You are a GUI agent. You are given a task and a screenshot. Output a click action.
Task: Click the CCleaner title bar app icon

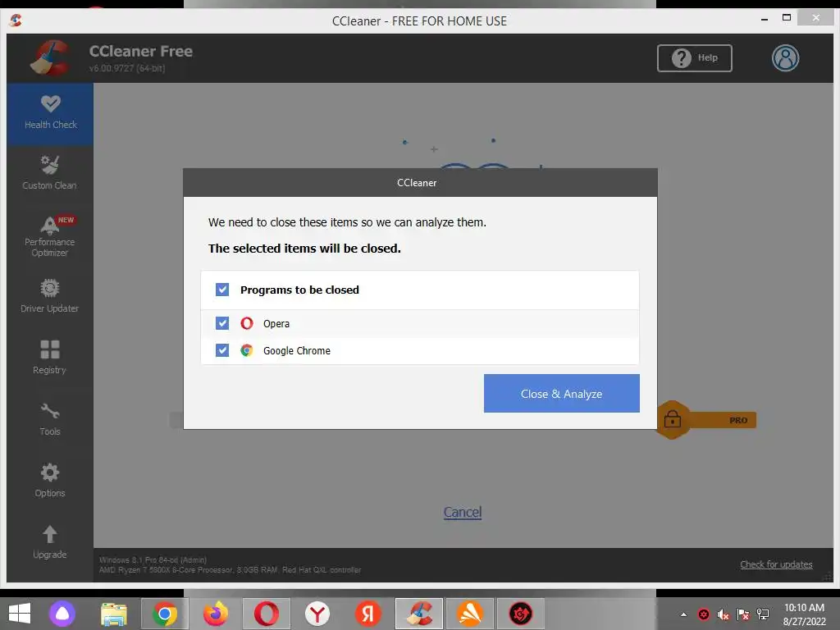pos(16,21)
